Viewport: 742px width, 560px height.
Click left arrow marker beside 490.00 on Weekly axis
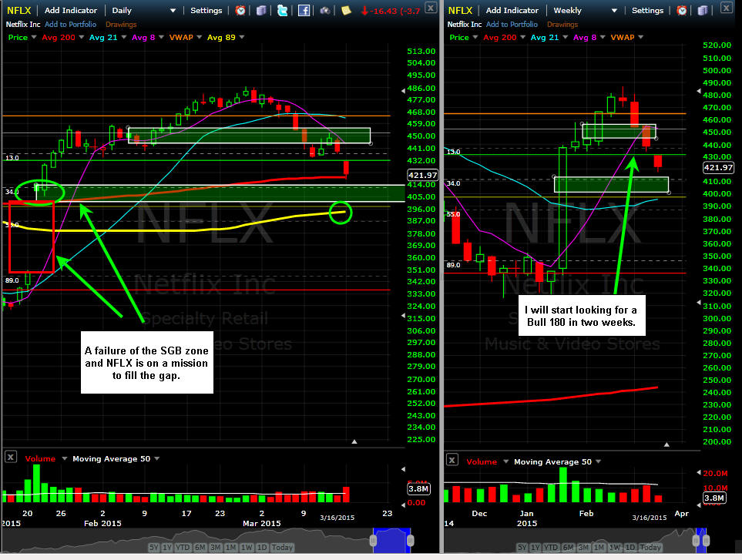point(699,92)
